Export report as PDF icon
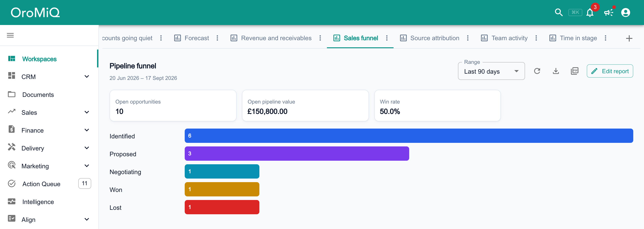This screenshot has height=229, width=644. [x=574, y=71]
